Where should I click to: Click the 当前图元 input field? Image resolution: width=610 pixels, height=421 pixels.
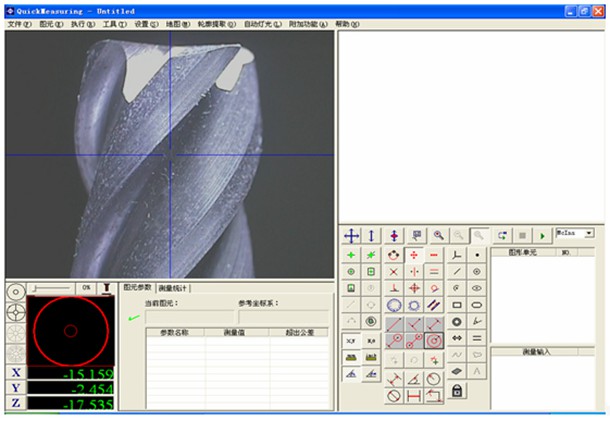tap(188, 317)
